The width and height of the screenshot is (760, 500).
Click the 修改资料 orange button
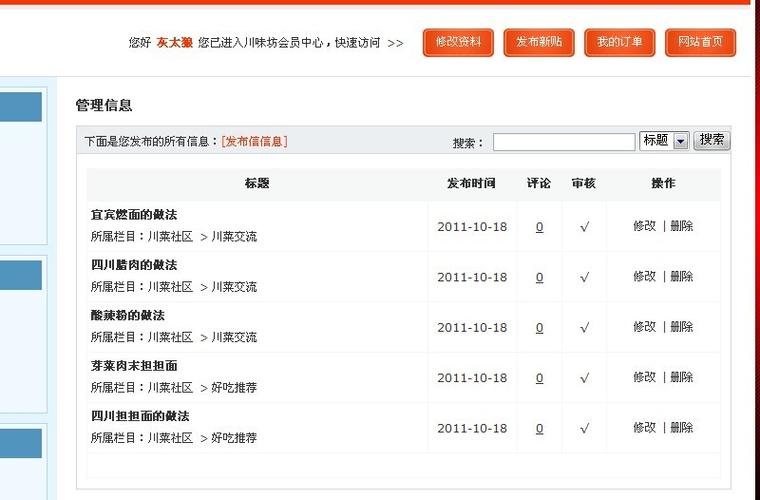tap(458, 43)
